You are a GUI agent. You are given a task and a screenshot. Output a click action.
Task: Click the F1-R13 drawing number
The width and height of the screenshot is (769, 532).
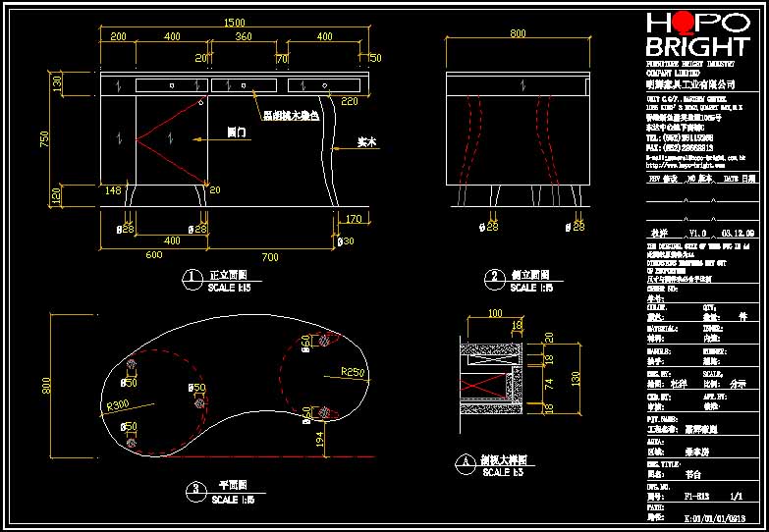point(696,497)
